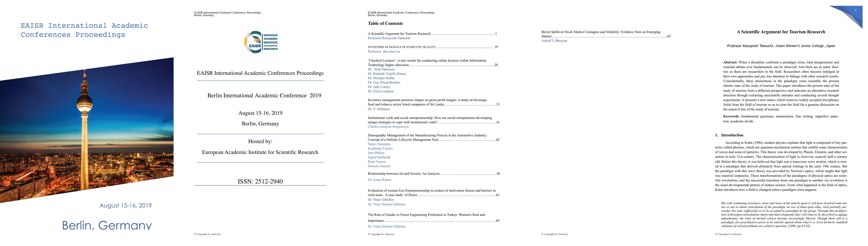Select 'Evaluation of woman Eco-Entrepreneurship' entry
The height and width of the screenshot is (246, 868).
434,193
